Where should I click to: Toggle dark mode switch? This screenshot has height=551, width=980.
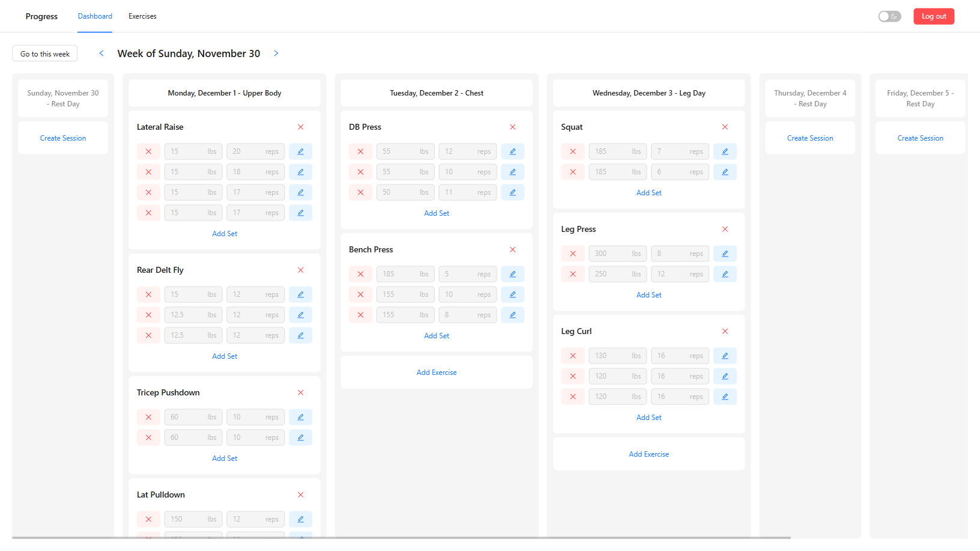(889, 16)
